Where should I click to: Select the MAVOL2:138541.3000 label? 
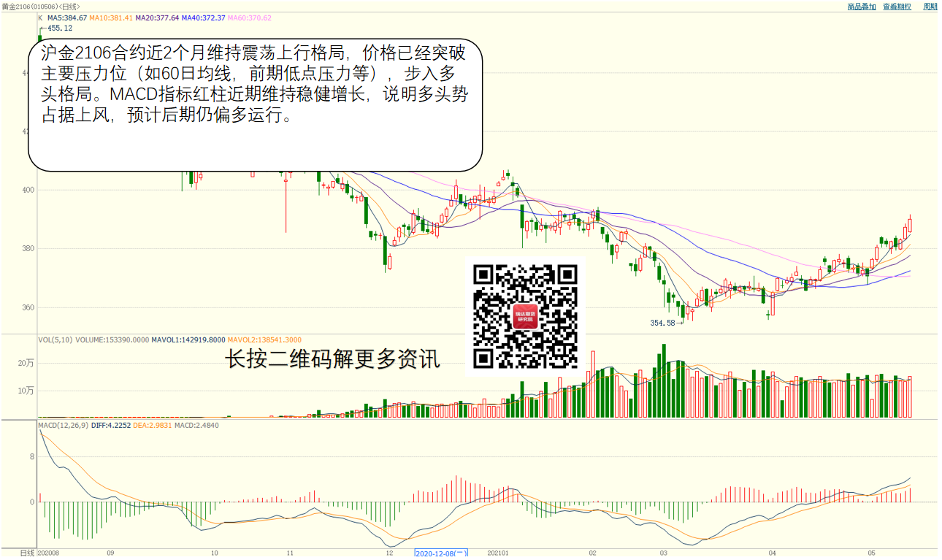(x=264, y=340)
